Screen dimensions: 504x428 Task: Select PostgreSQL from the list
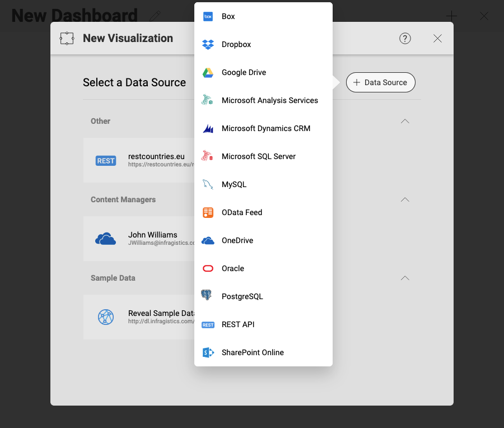coord(241,296)
